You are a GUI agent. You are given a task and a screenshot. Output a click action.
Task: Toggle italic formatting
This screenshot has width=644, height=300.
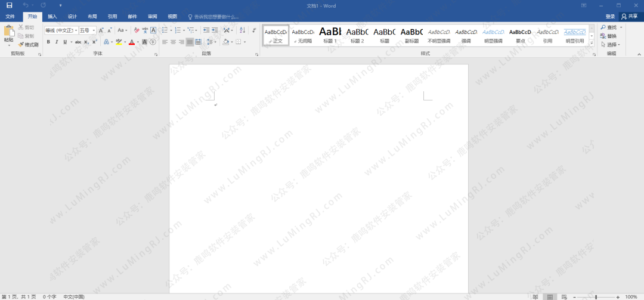56,42
